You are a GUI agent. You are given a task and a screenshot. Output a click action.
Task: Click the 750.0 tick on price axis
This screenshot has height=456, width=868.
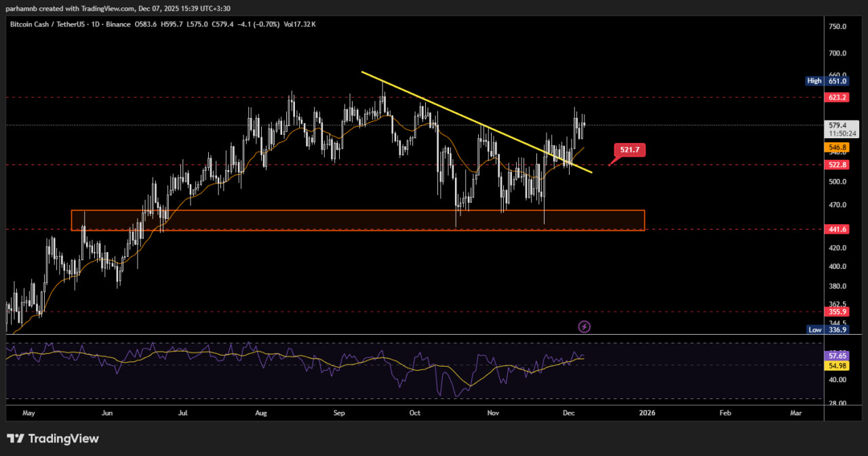tap(837, 26)
